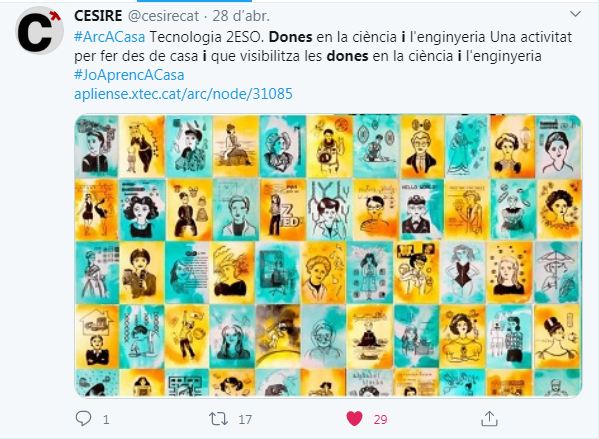Open the #ArcACasa hashtag

coord(110,37)
